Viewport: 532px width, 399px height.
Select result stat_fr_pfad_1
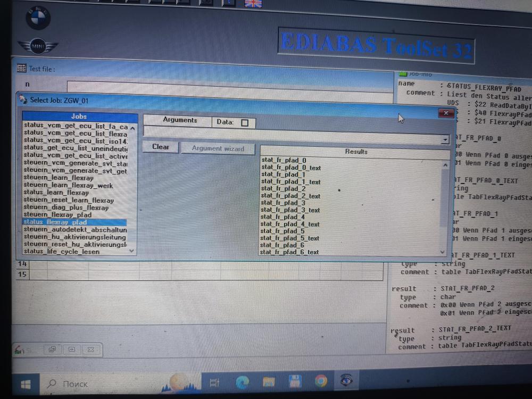click(x=284, y=174)
